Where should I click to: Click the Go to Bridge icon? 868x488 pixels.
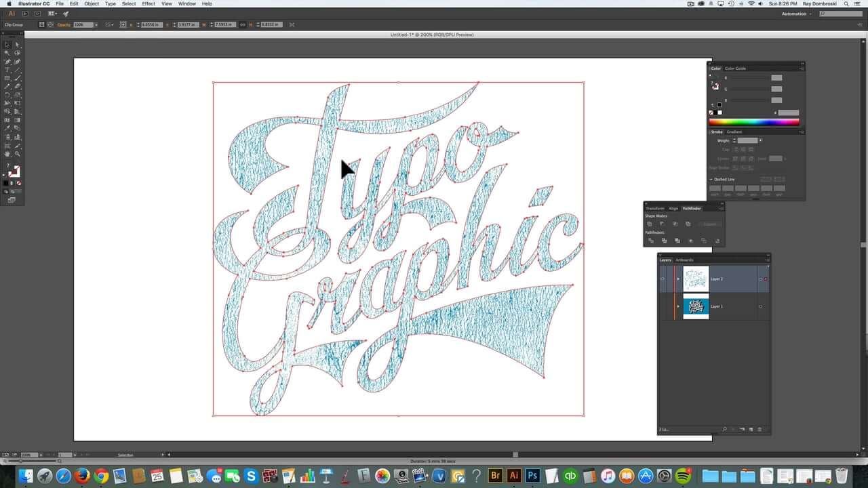tap(25, 14)
